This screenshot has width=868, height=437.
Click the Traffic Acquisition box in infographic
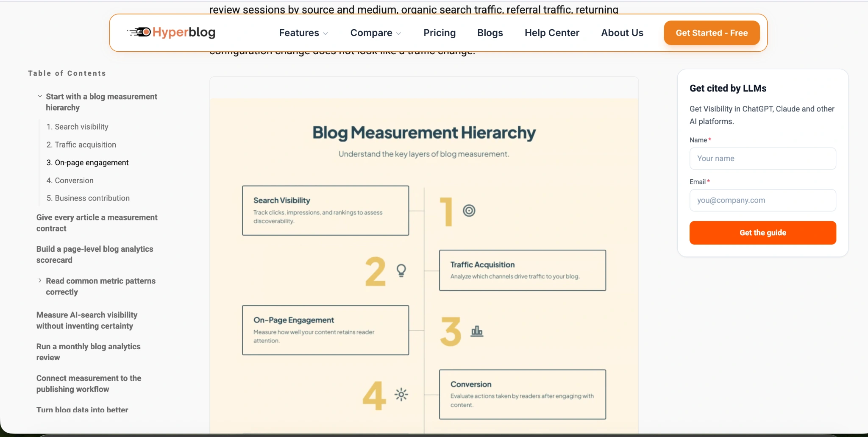click(x=523, y=270)
